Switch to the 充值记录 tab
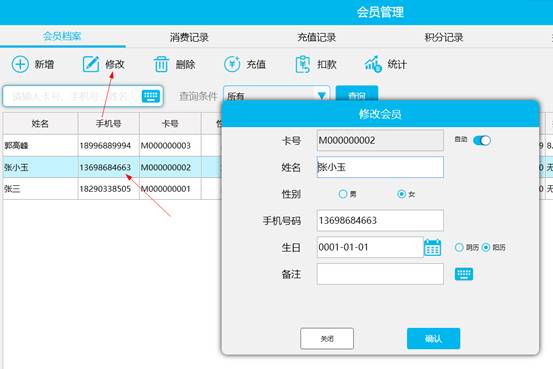 click(x=316, y=37)
